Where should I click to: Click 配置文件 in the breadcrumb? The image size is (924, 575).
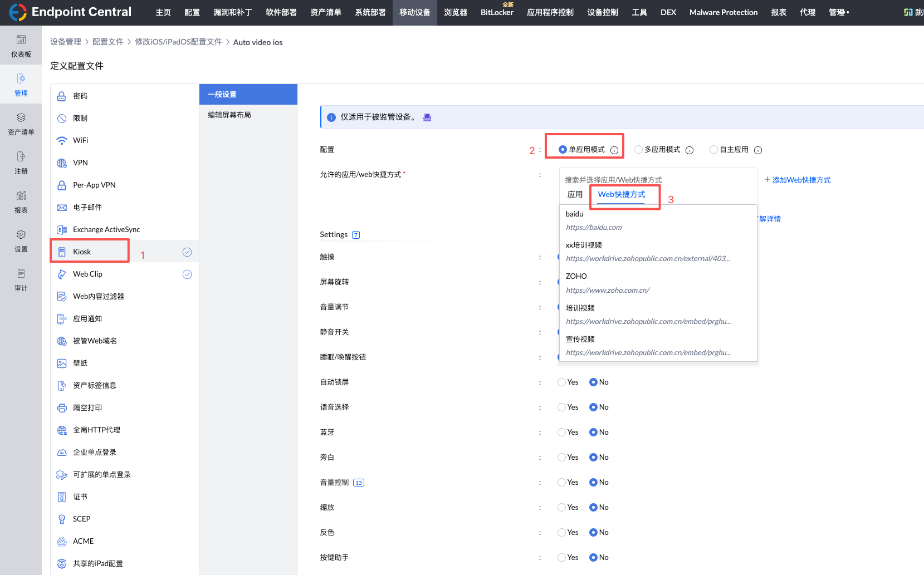pos(107,42)
